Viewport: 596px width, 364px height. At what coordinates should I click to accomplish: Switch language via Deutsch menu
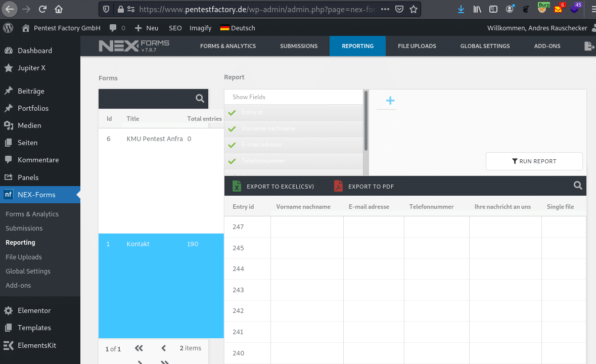pyautogui.click(x=238, y=28)
